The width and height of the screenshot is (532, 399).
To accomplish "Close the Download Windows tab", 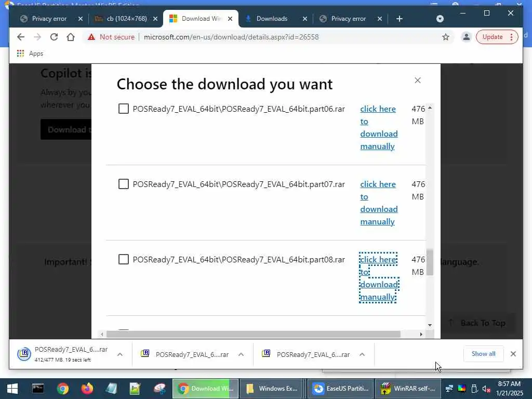I will tap(230, 19).
